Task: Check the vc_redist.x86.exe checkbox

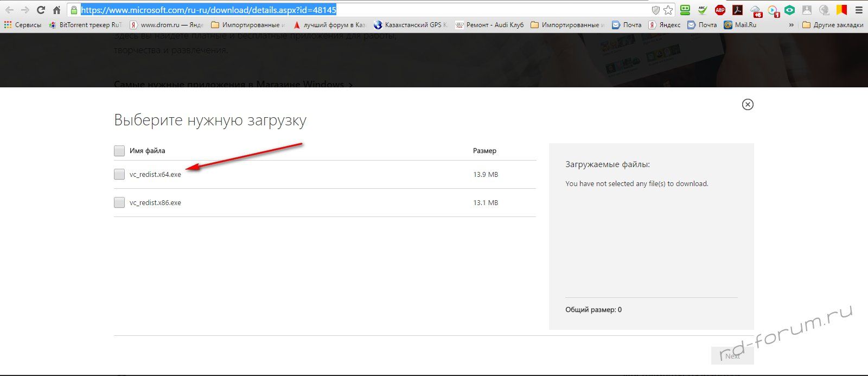Action: coord(119,202)
